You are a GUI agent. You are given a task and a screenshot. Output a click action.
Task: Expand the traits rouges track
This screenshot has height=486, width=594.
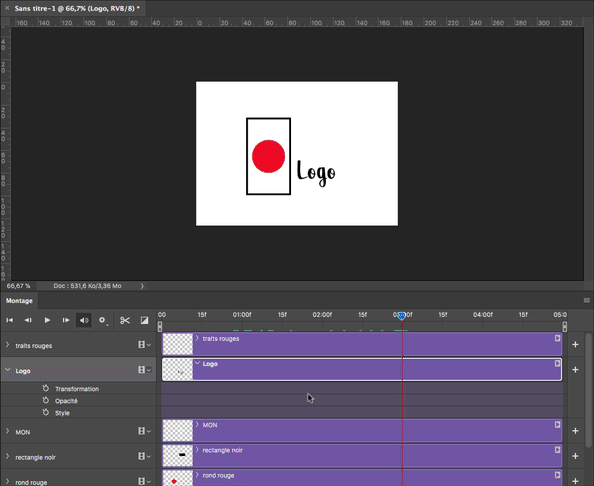tap(7, 345)
